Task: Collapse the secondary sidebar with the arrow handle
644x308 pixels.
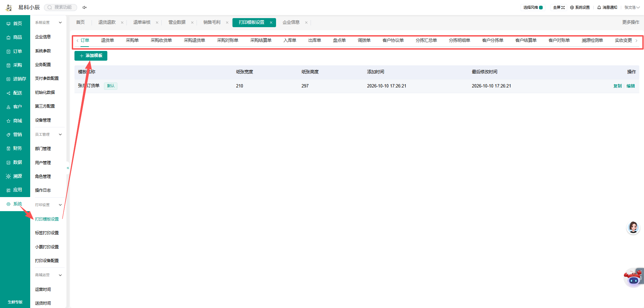Action: tap(68, 168)
